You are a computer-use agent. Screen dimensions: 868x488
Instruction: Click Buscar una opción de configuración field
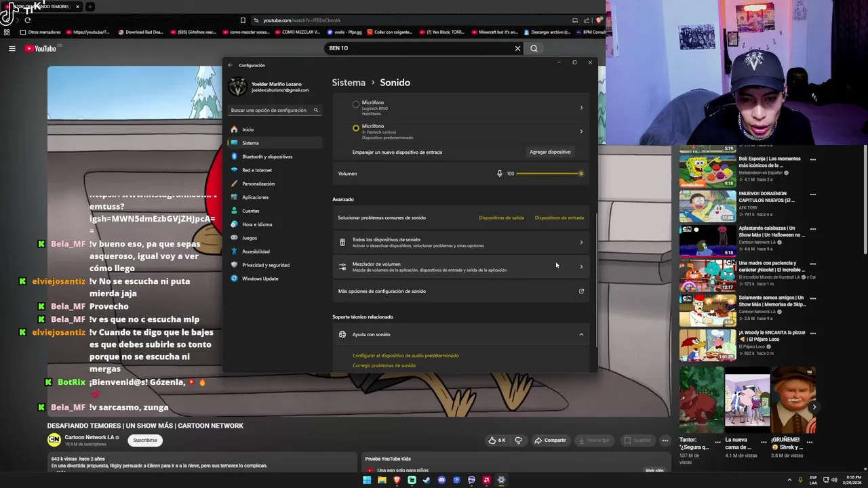(x=274, y=110)
